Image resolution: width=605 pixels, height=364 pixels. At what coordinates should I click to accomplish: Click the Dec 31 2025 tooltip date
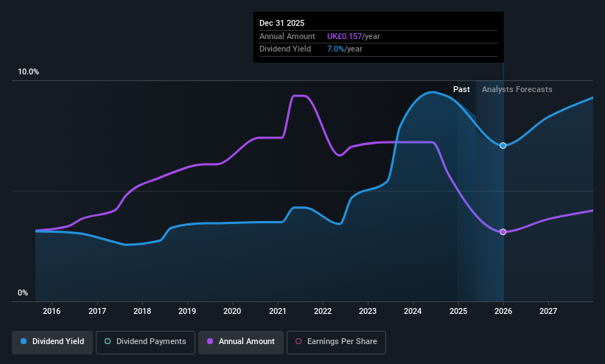click(x=281, y=23)
